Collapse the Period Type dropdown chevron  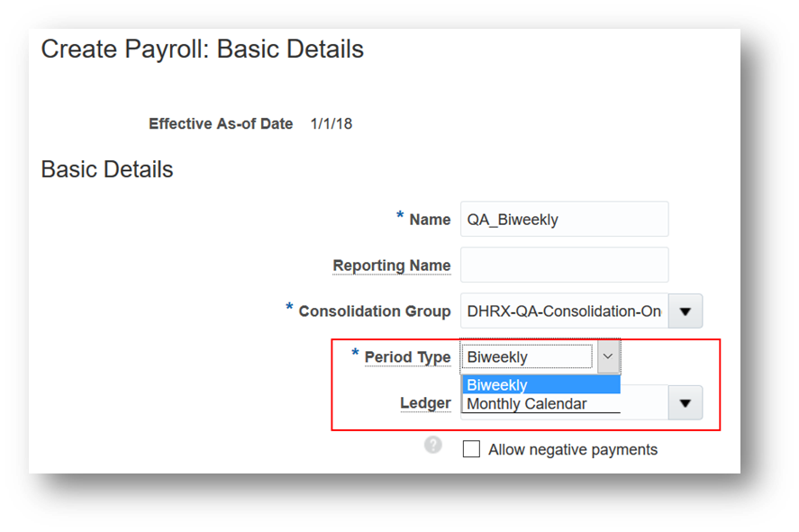[x=608, y=357]
